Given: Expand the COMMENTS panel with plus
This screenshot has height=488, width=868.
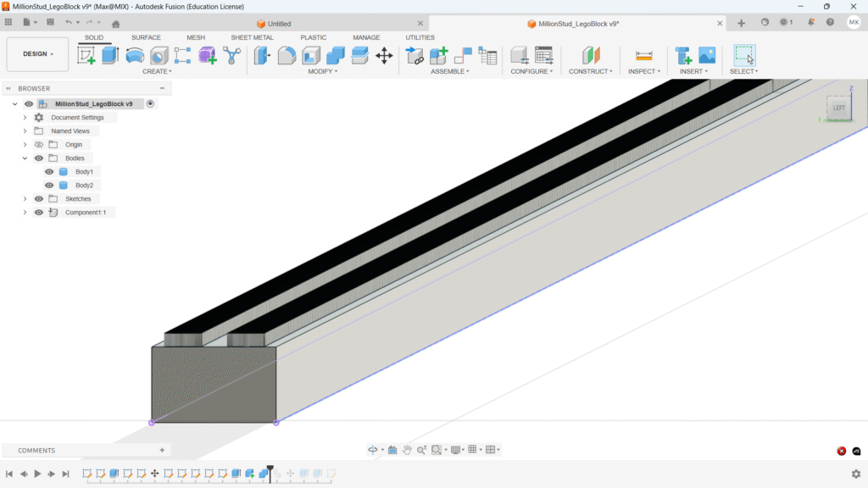Looking at the screenshot, I should click(x=162, y=451).
